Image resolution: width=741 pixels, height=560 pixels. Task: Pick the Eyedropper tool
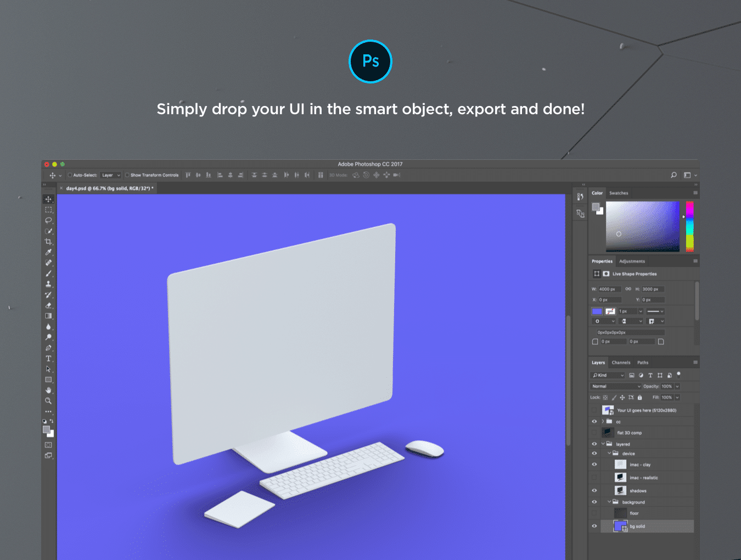pyautogui.click(x=48, y=252)
